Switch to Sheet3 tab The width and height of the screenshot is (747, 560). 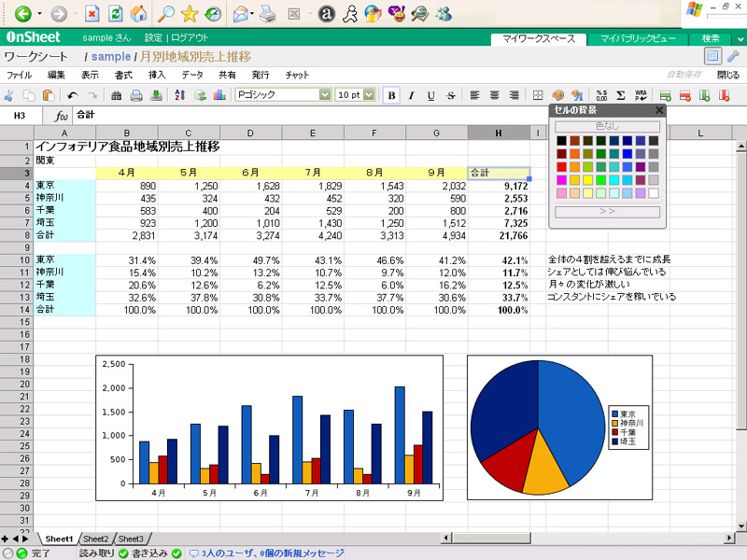[x=131, y=539]
